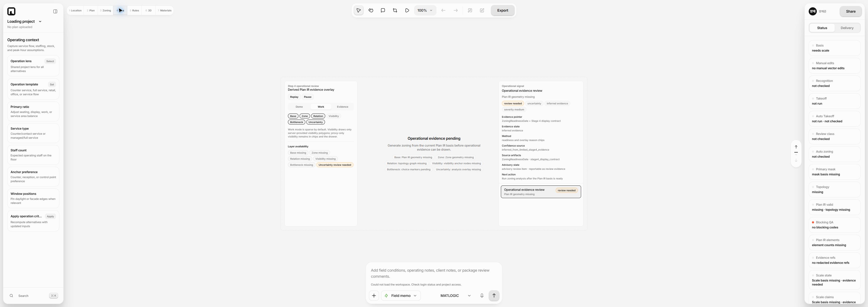Expand the Field memo dropdown
The image size is (868, 307).
[x=401, y=296]
